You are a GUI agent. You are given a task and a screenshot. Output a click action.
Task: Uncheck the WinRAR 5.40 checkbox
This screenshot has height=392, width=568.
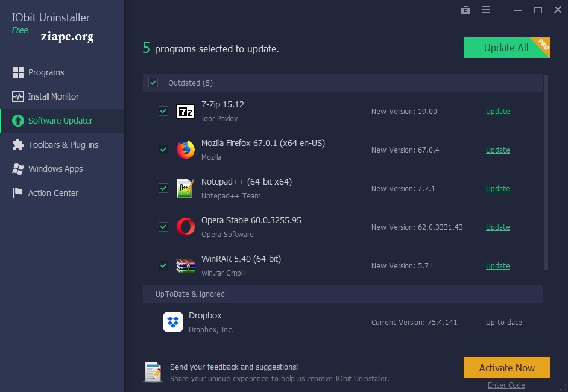pyautogui.click(x=163, y=265)
